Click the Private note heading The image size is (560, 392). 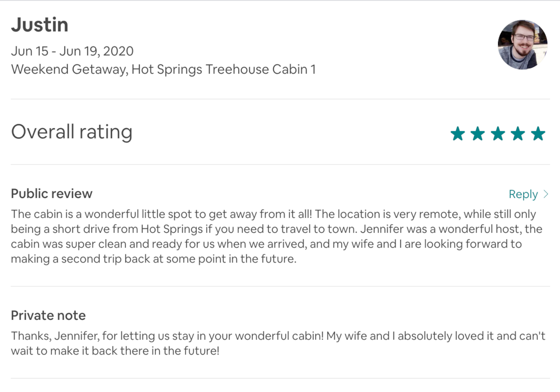[48, 315]
